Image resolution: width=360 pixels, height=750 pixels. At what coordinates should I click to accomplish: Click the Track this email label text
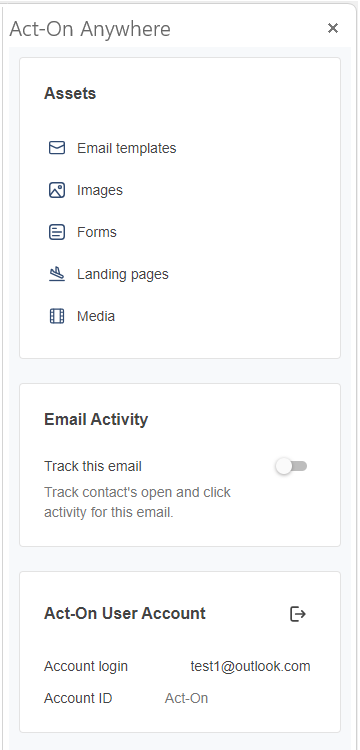93,466
